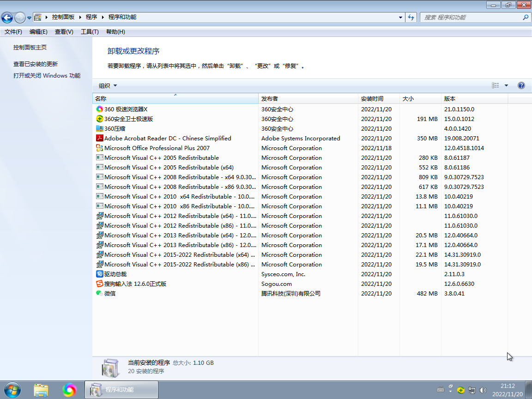532x399 pixels.
Task: Sort by the 版本 column header
Action: (475, 98)
